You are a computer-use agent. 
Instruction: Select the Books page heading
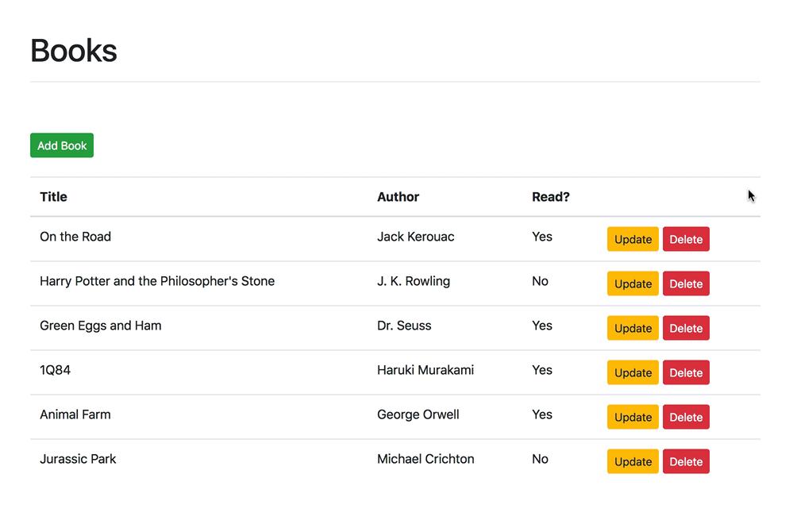tap(74, 50)
